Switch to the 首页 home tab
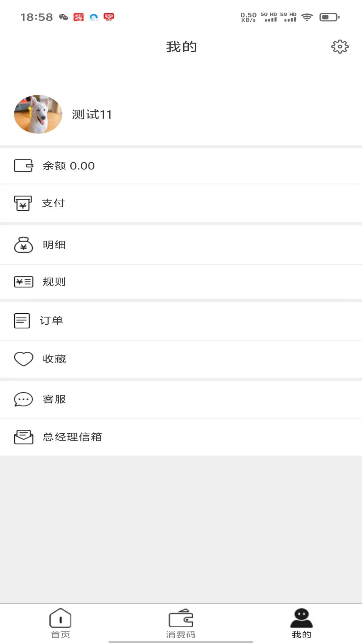 coord(60,623)
